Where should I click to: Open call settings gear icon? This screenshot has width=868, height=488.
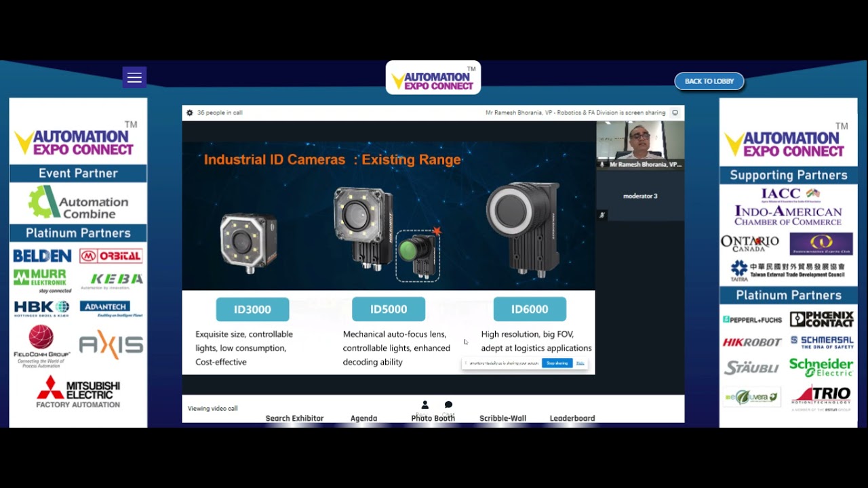pos(190,113)
